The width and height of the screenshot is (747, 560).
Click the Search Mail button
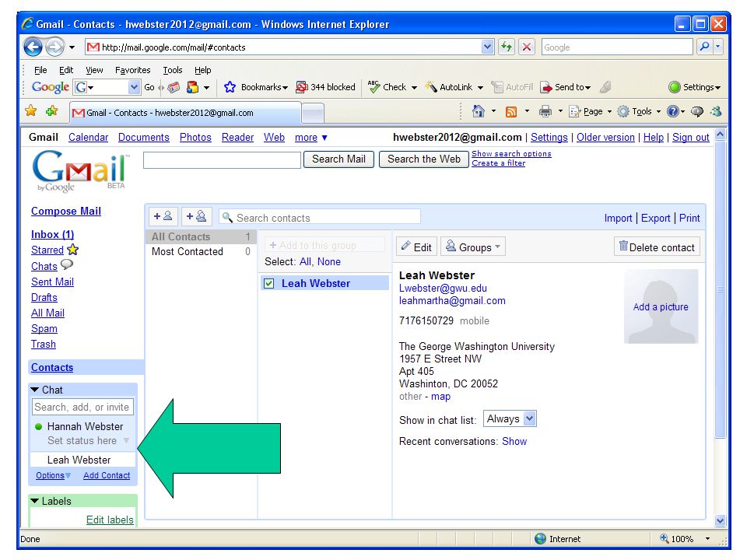[x=338, y=159]
